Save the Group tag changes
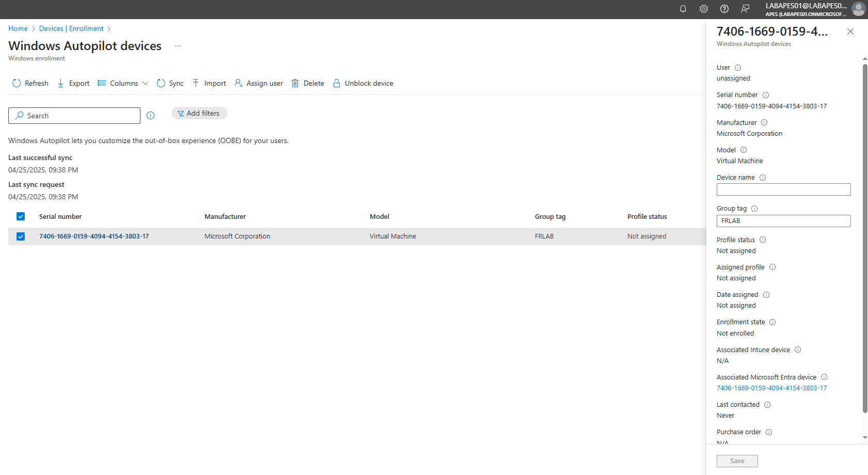The height and width of the screenshot is (475, 868). click(x=737, y=461)
